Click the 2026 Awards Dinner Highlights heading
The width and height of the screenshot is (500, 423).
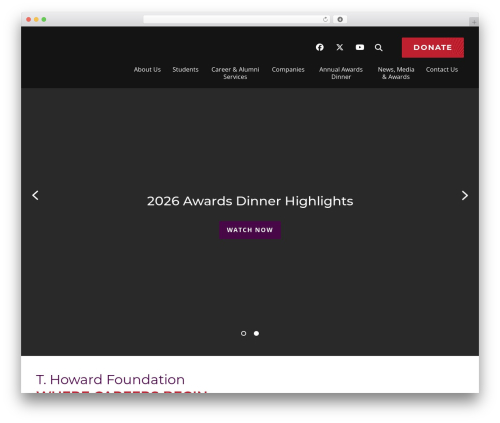click(x=250, y=201)
